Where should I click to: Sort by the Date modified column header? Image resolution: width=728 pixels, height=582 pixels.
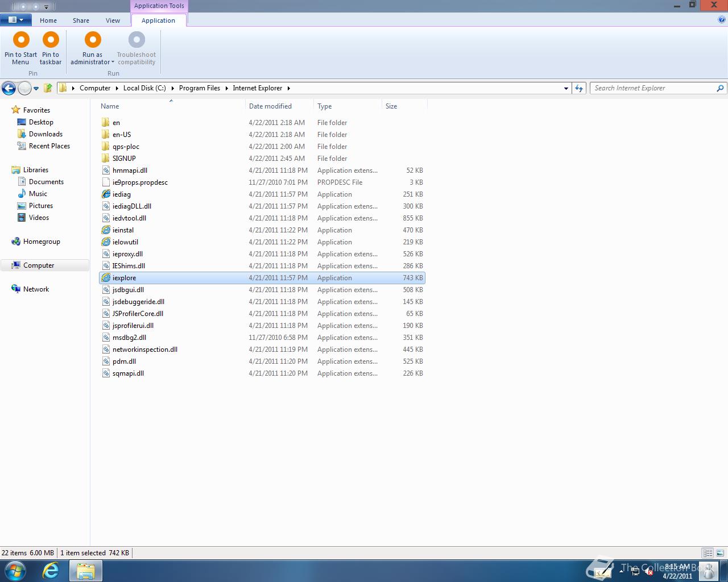[x=279, y=106]
